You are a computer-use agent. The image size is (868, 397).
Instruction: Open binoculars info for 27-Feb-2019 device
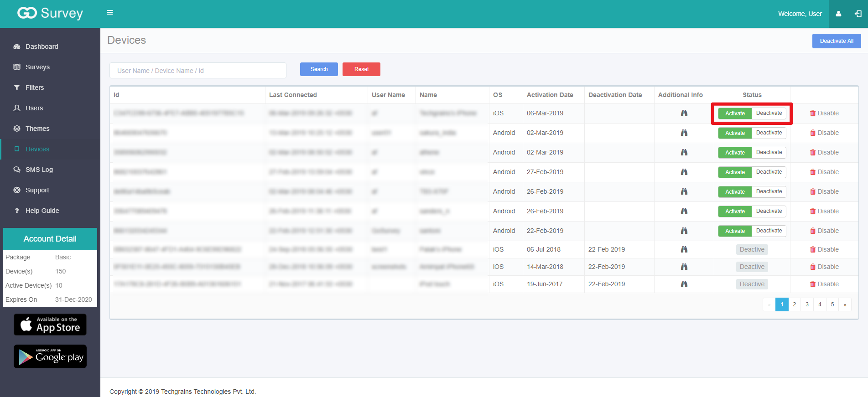click(x=684, y=172)
